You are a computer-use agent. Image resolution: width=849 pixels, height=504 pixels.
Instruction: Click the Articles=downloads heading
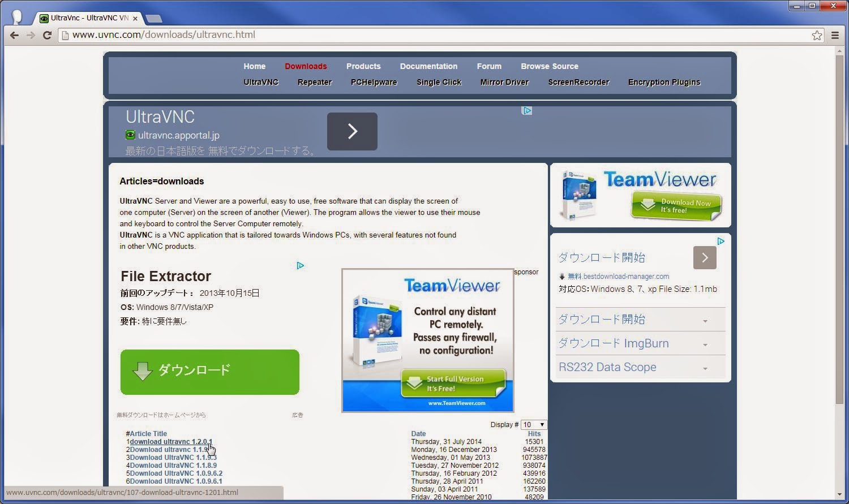[162, 181]
